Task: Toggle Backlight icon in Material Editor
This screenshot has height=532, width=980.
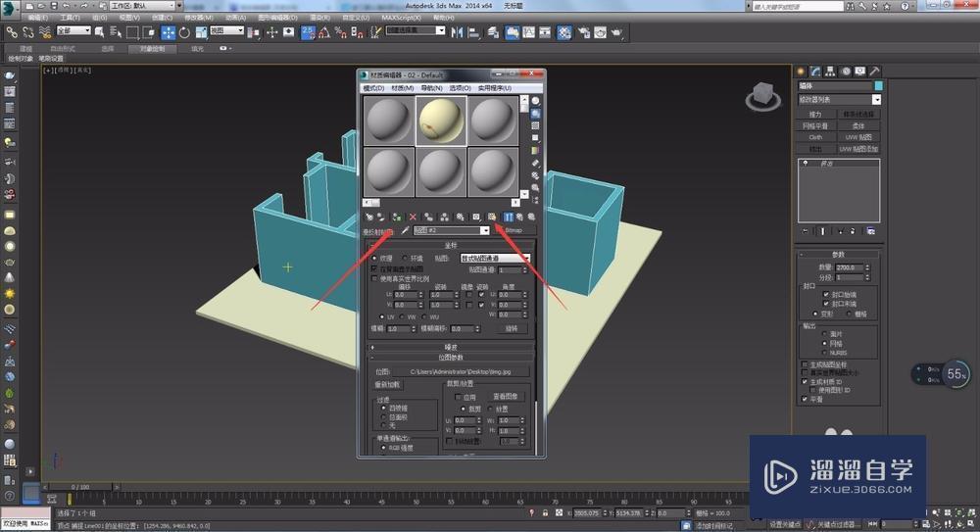Action: (536, 114)
